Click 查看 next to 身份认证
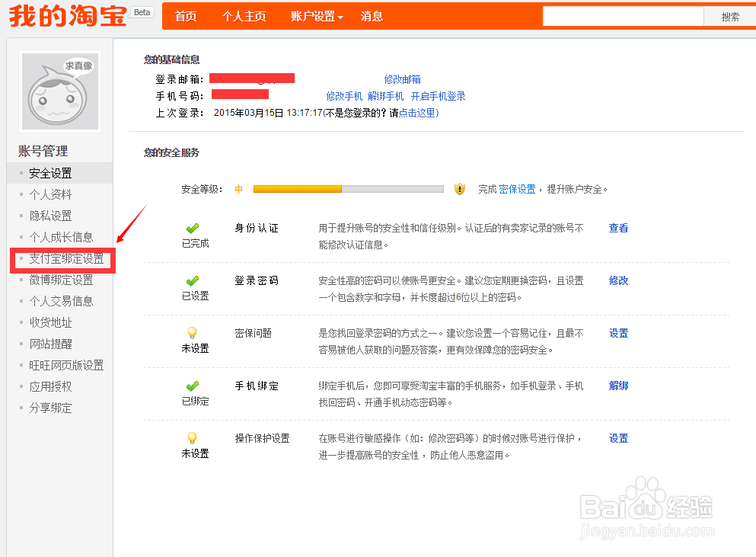The image size is (756, 557). [617, 228]
